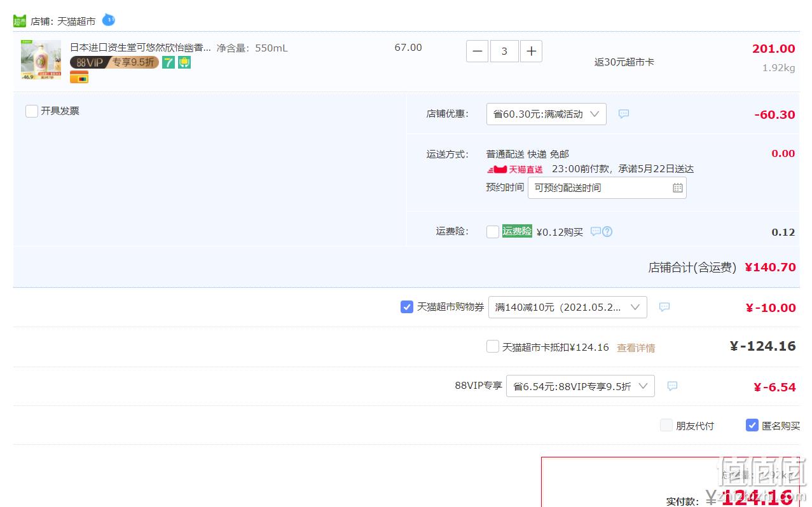Open the 省60.30元:满减活动 dropdown
The width and height of the screenshot is (812, 507).
tap(546, 114)
